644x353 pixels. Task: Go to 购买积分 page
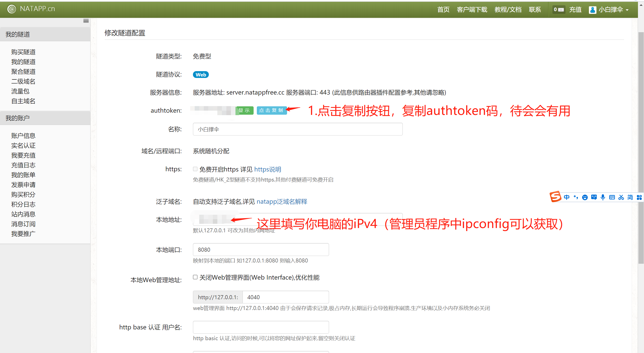coord(23,195)
